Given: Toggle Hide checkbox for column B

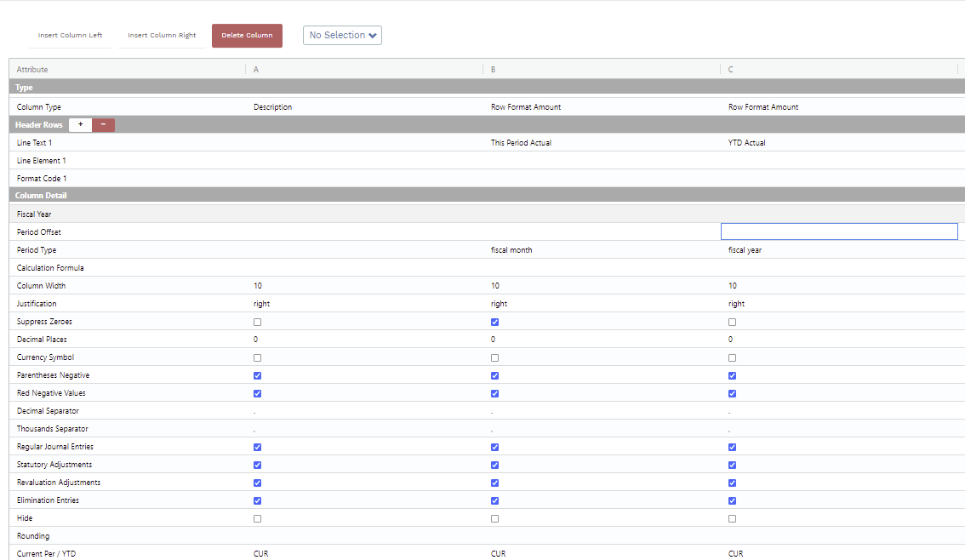Looking at the screenshot, I should 495,518.
